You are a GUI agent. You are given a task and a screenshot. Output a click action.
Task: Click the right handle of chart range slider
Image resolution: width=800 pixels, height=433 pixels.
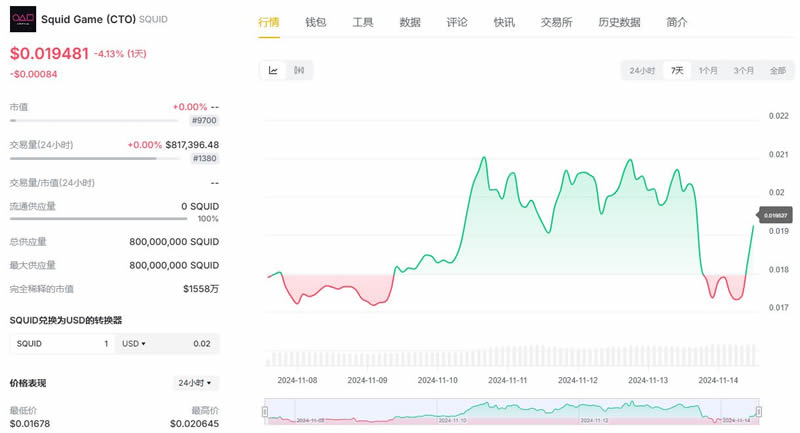pyautogui.click(x=759, y=411)
